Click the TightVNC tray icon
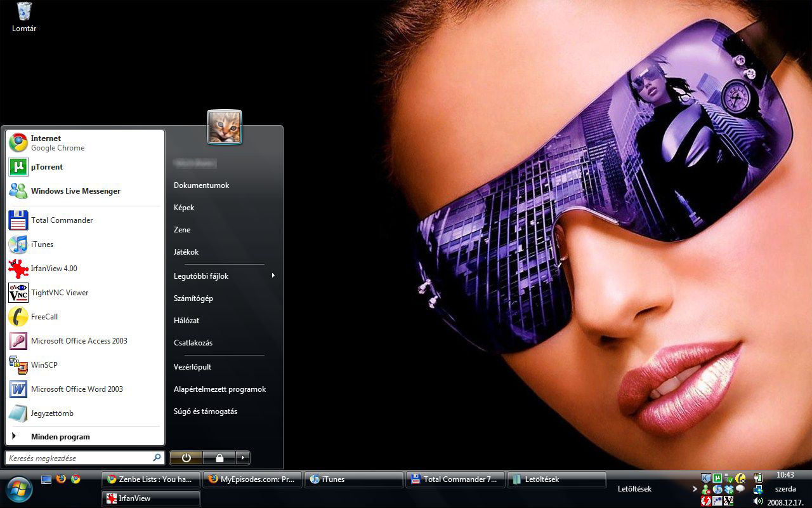812x508 pixels. (x=729, y=501)
